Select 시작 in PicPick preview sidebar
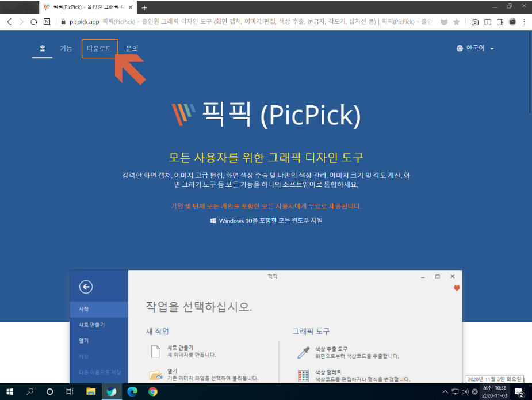532x400 pixels. click(x=99, y=309)
